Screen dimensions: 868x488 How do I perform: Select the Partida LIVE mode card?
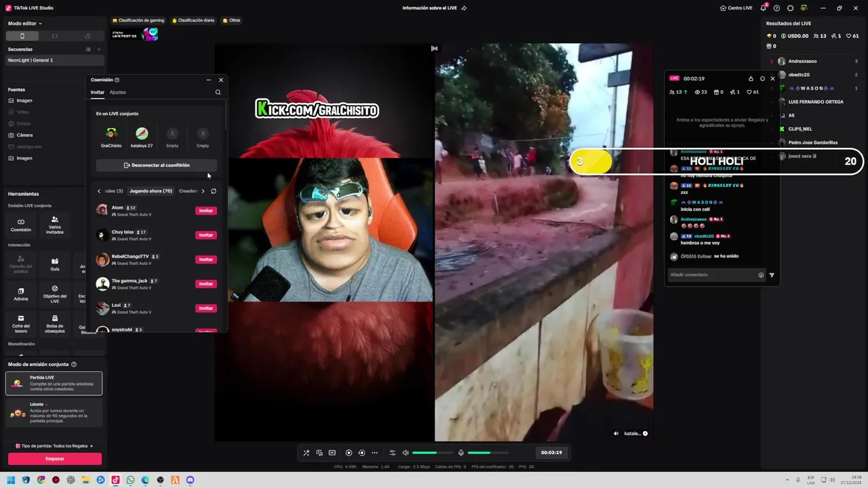[x=54, y=383]
